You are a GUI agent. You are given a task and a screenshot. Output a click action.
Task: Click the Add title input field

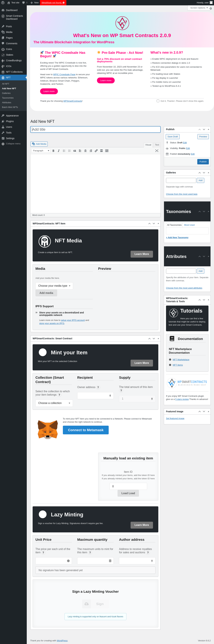[x=95, y=129]
